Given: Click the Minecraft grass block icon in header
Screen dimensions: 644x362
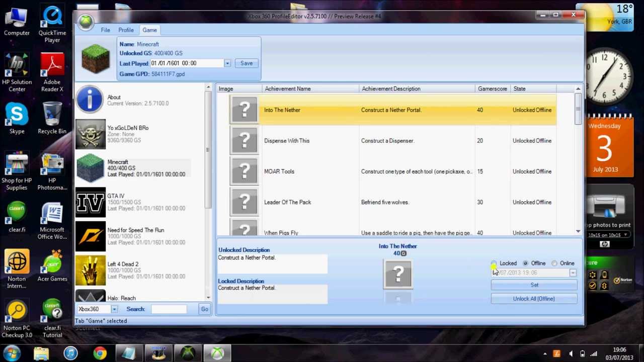Looking at the screenshot, I should point(96,59).
